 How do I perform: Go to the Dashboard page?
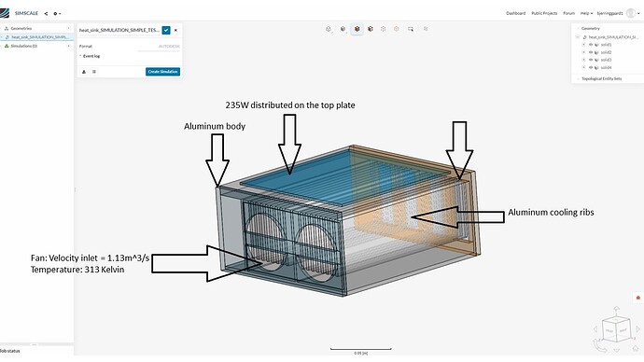[x=515, y=13]
